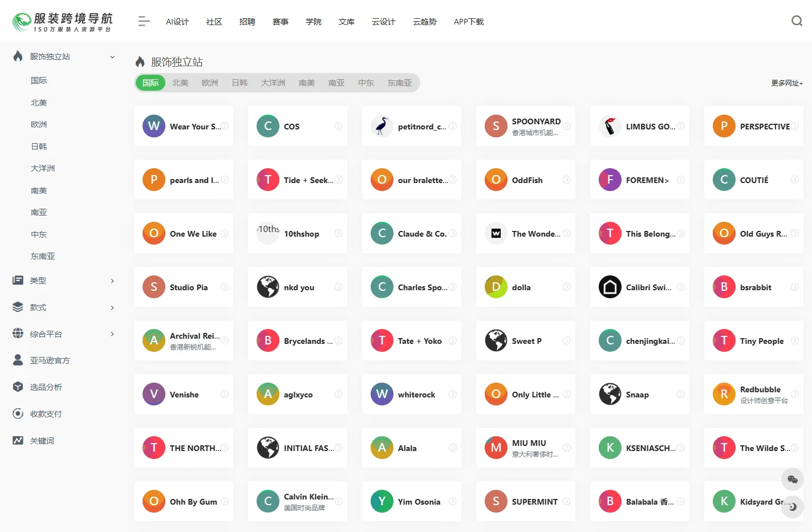The height and width of the screenshot is (532, 812).
Task: Open the SPOONYARD site card
Action: 526,126
